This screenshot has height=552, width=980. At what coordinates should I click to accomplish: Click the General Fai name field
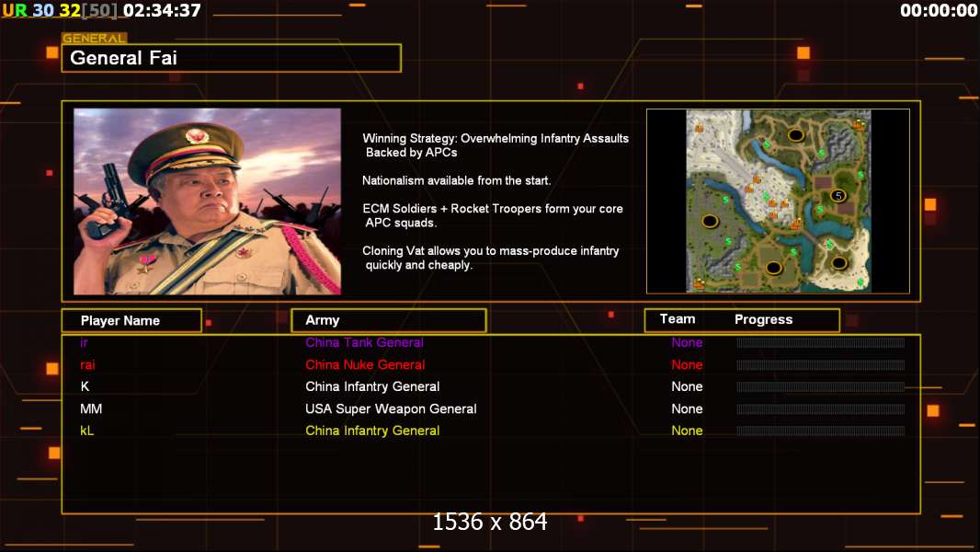[x=232, y=58]
